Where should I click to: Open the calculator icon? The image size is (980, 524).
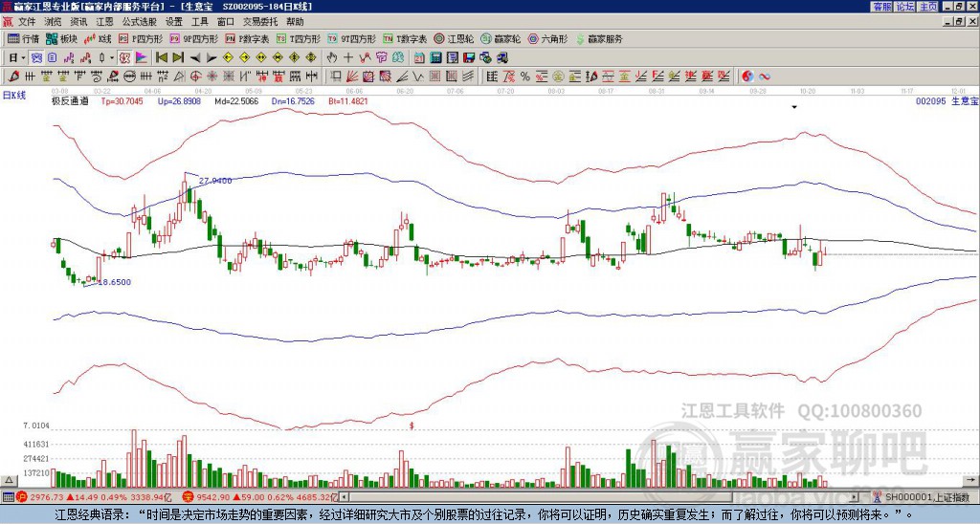435,58
